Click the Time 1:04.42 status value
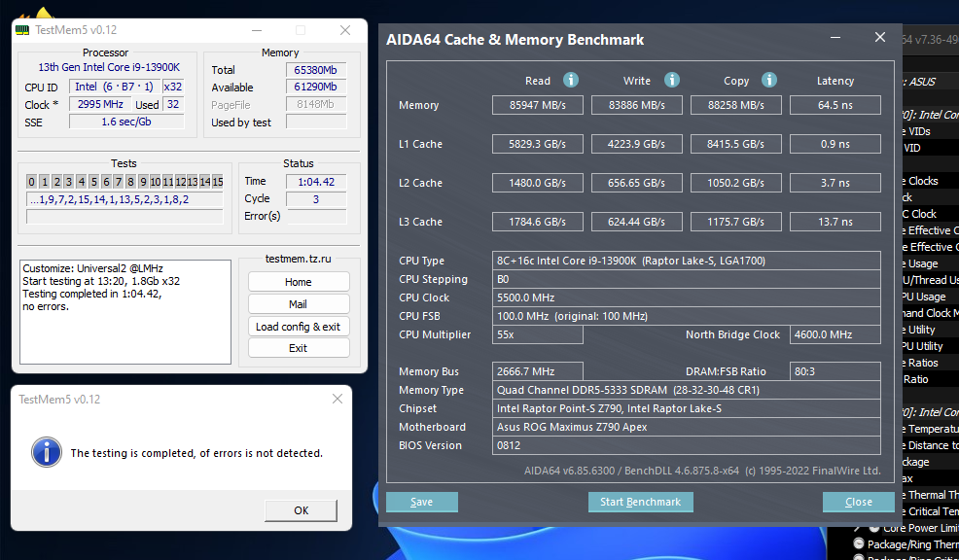The width and height of the screenshot is (959, 560). (315, 182)
